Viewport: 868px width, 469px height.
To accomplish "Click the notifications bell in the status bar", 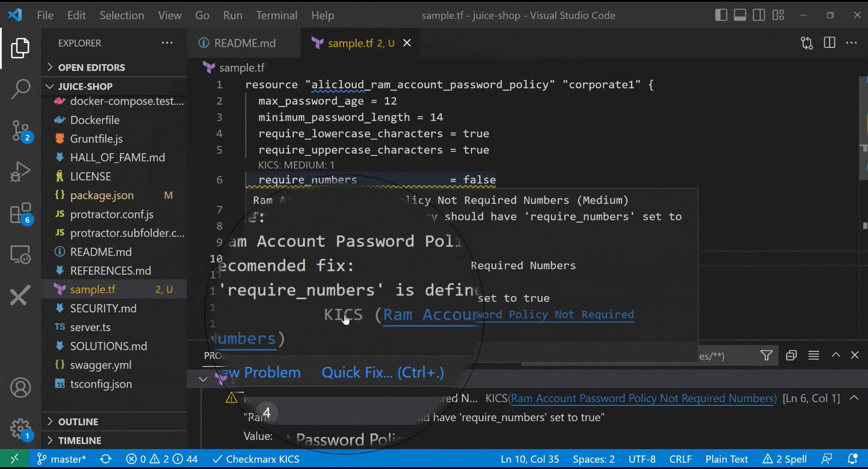I will click(x=854, y=459).
